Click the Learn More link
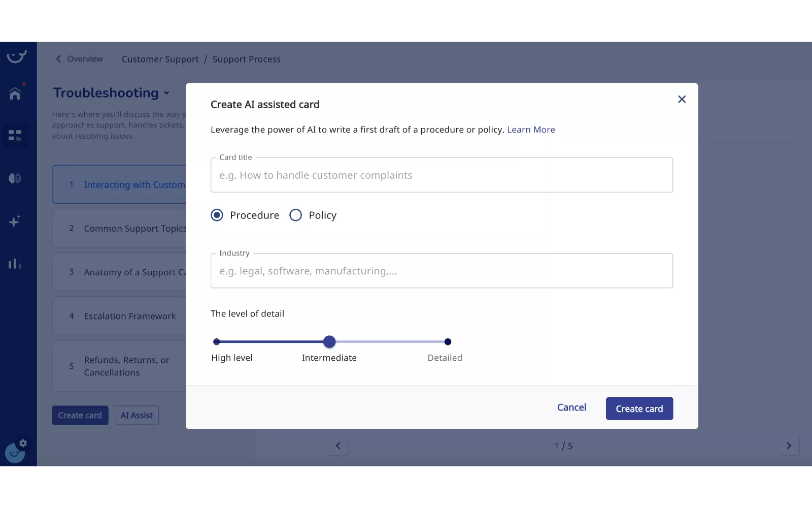 click(531, 130)
